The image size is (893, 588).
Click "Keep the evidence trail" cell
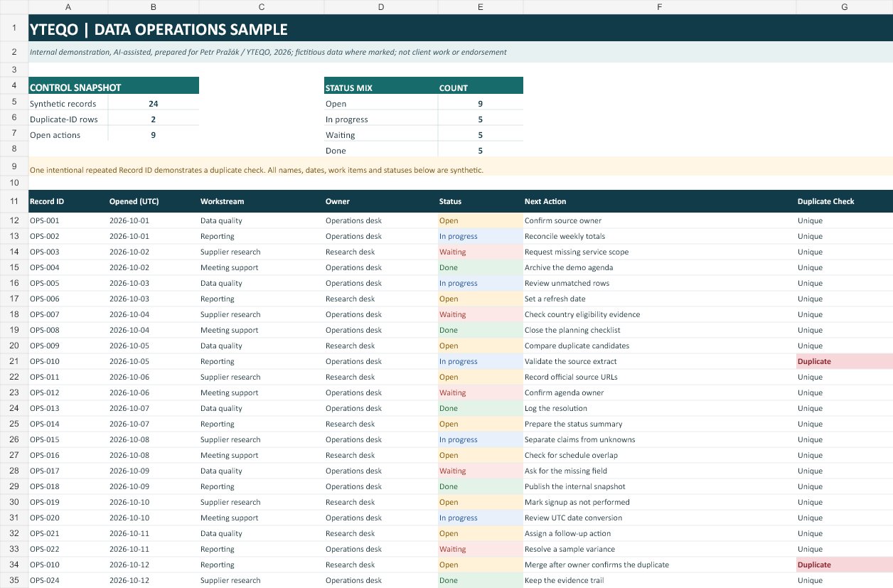pyautogui.click(x=660, y=580)
